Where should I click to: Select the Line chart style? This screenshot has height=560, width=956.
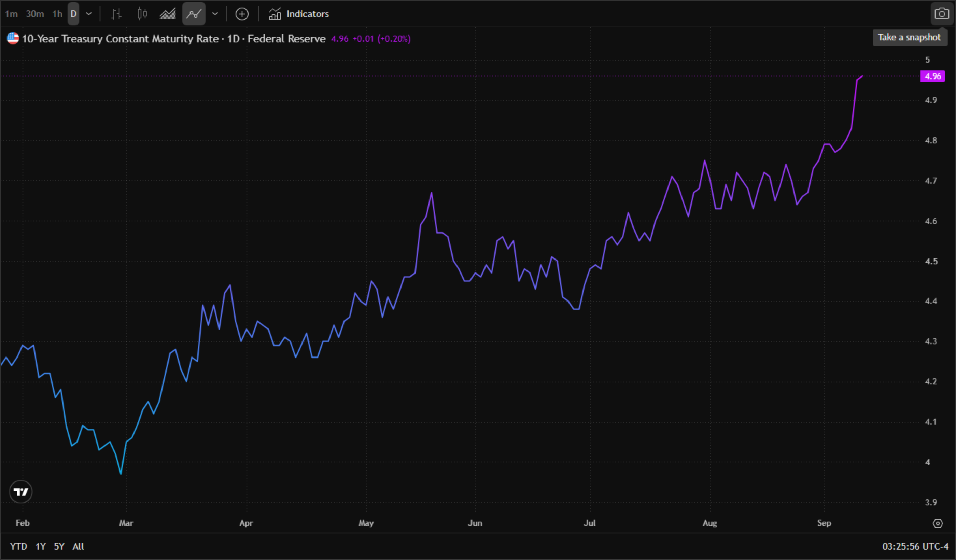coord(194,14)
